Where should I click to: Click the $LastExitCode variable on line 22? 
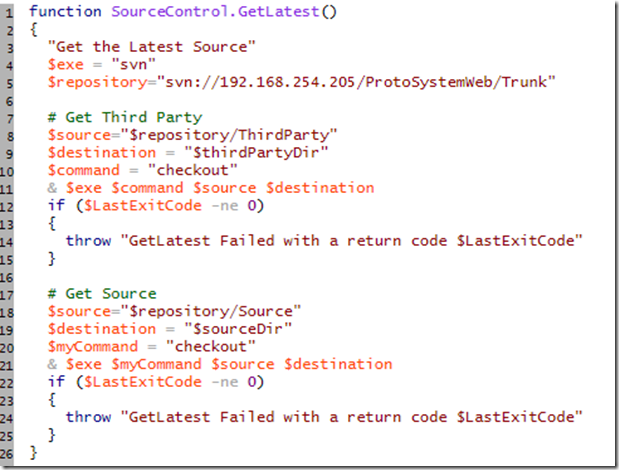pyautogui.click(x=128, y=382)
